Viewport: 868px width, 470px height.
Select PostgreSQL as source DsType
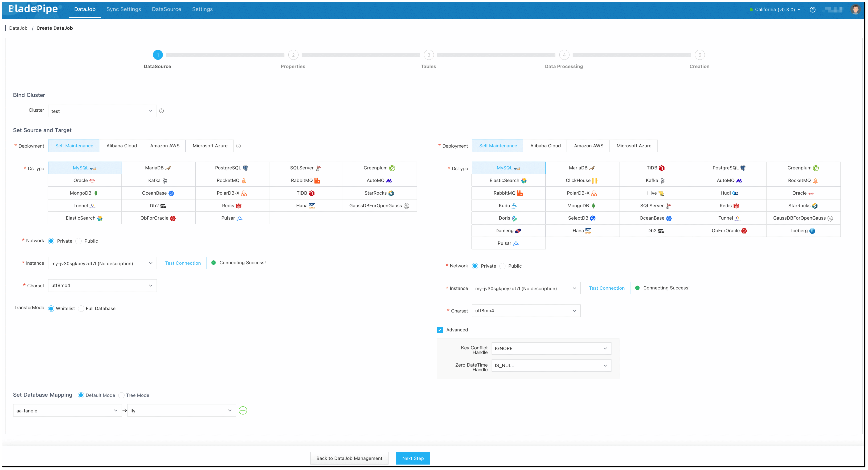pyautogui.click(x=232, y=168)
